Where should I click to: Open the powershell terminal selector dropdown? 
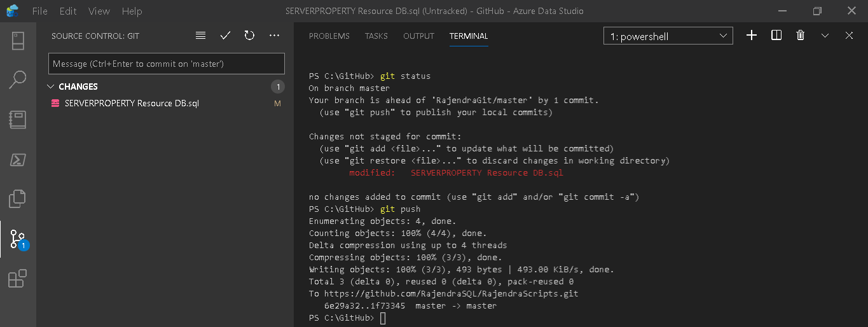click(668, 36)
